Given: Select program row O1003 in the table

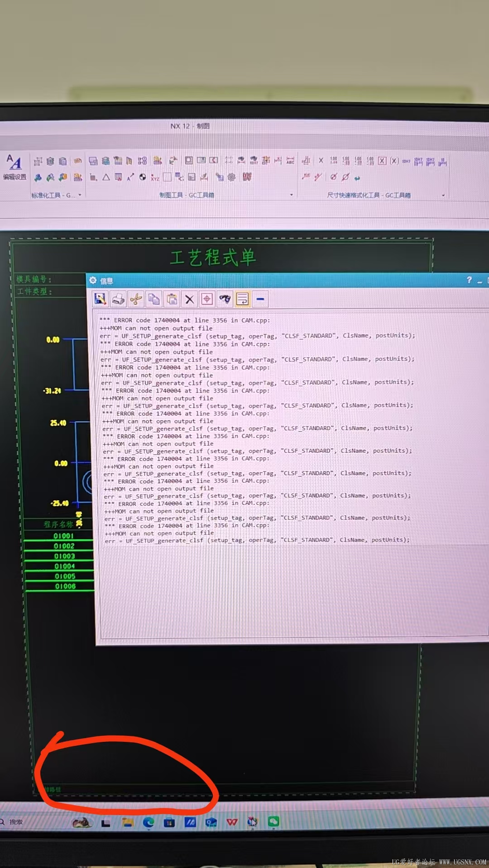Looking at the screenshot, I should click(x=59, y=556).
